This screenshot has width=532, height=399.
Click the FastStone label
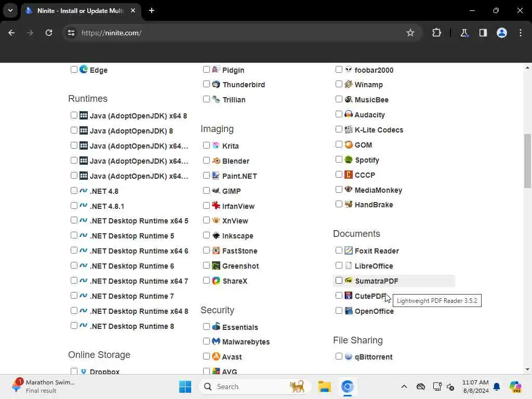[240, 251]
